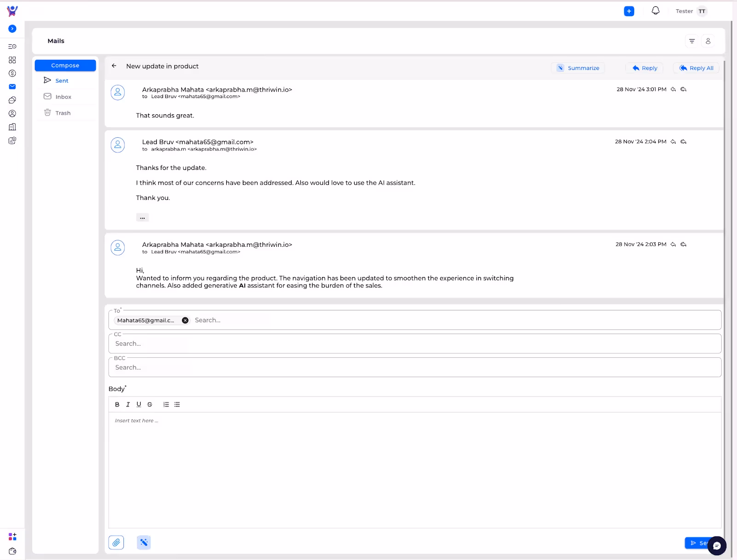737x560 pixels.
Task: Go back using the arrow beside subject
Action: [114, 66]
